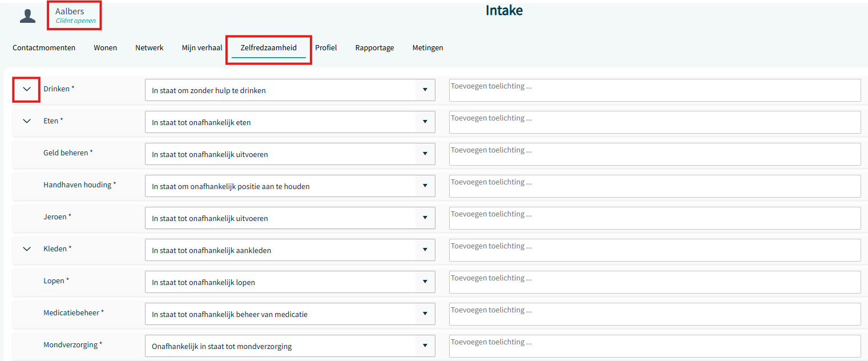The height and width of the screenshot is (361, 868).
Task: Click the Kleden toelichting text field
Action: coord(655,250)
